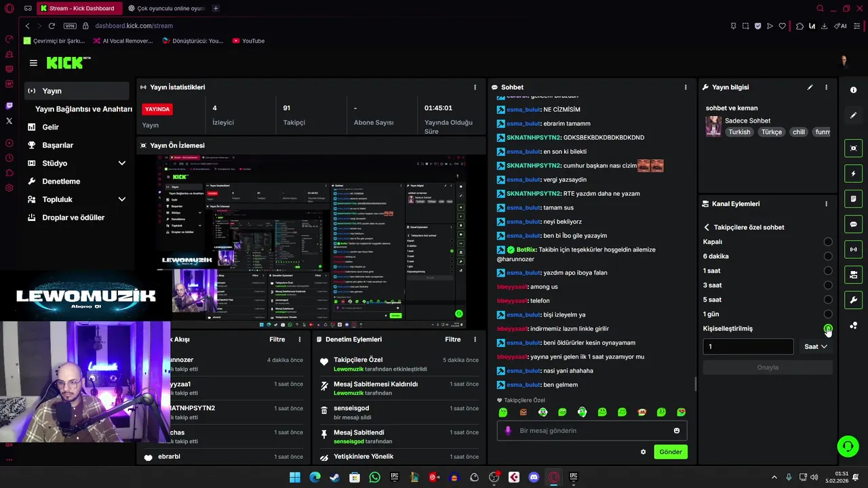
Task: Open the Saat unit dropdown
Action: tap(815, 346)
